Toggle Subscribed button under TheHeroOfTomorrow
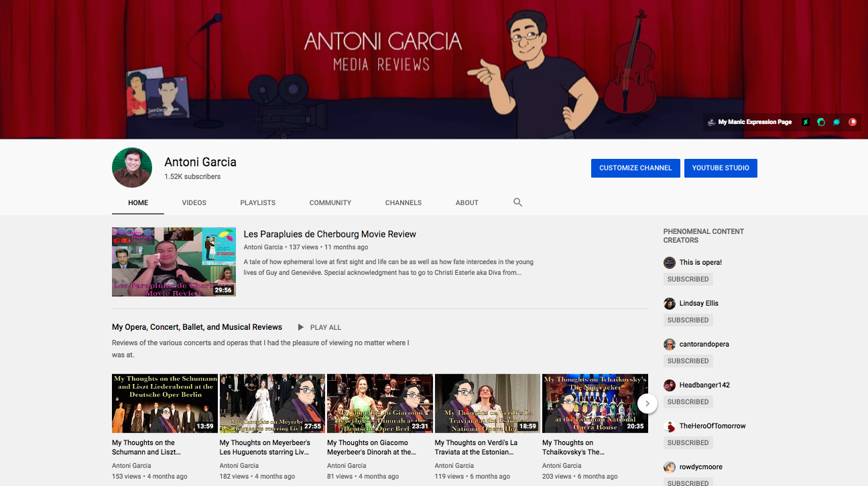 [688, 442]
